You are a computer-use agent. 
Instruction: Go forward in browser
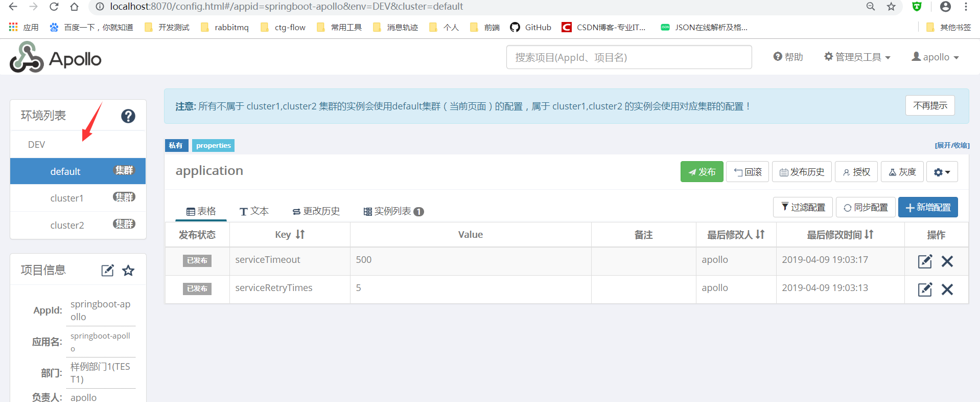34,7
